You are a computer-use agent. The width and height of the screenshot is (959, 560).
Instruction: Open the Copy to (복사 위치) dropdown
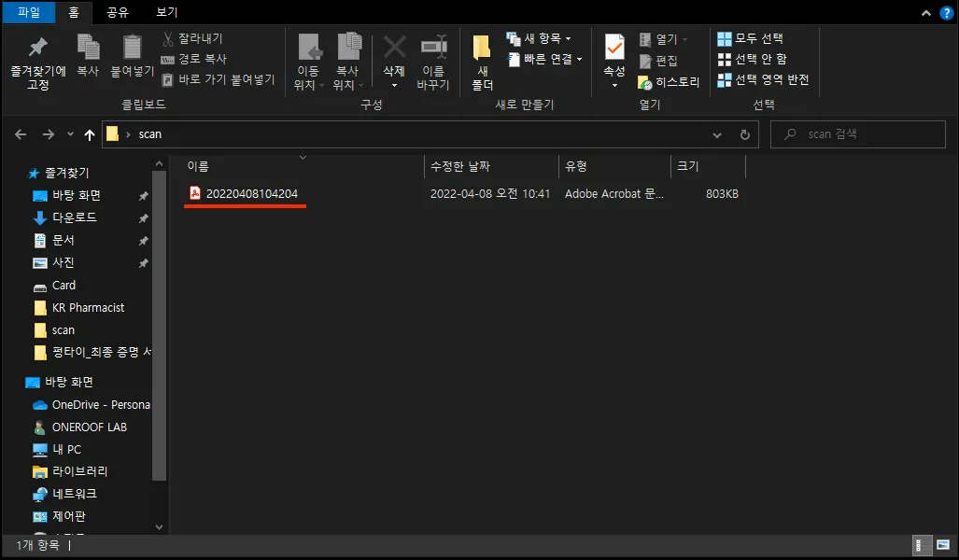click(347, 78)
